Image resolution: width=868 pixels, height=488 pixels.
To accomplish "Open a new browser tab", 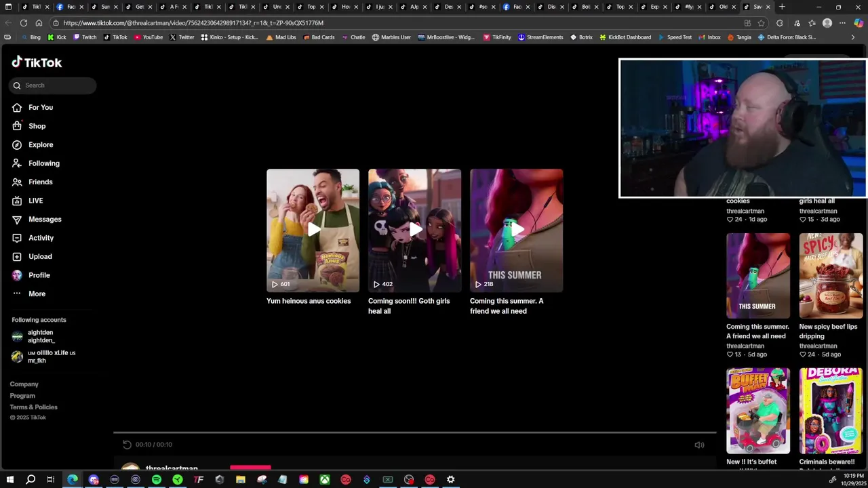I will pyautogui.click(x=782, y=7).
